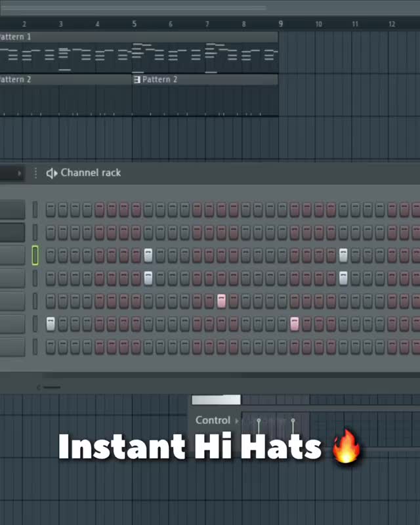Toggle the channel select LED on seventh row
This screenshot has height=525, width=420.
(35, 346)
